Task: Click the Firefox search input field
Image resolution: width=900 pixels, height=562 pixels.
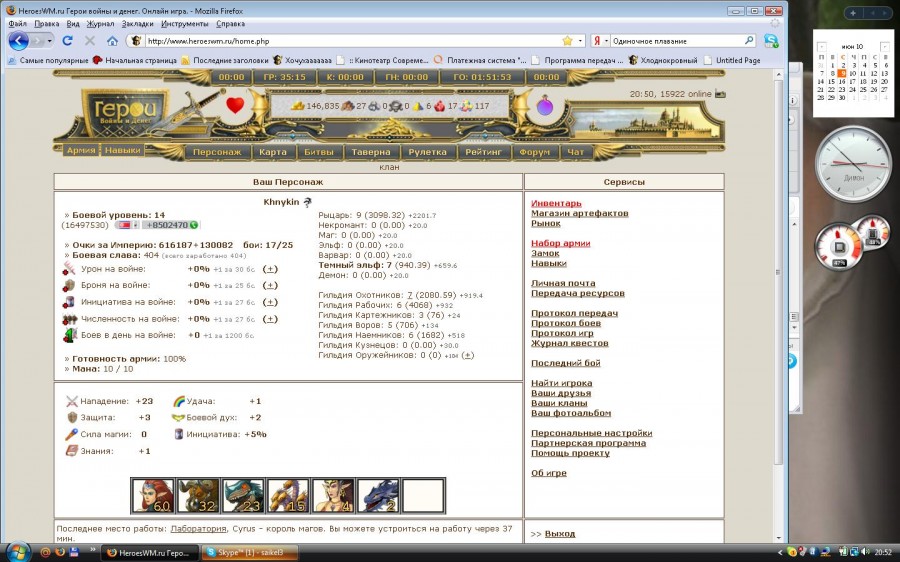Action: click(677, 41)
